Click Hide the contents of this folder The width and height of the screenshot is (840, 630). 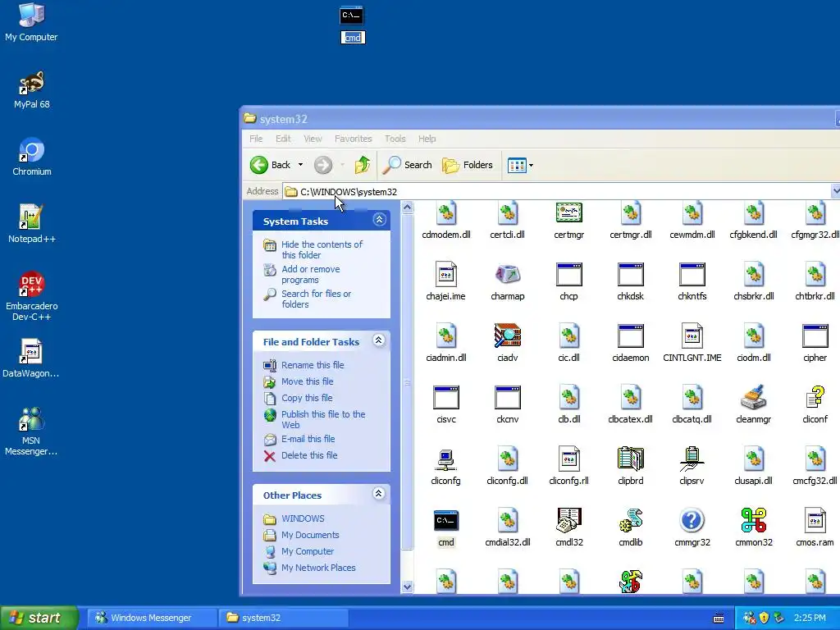point(322,249)
